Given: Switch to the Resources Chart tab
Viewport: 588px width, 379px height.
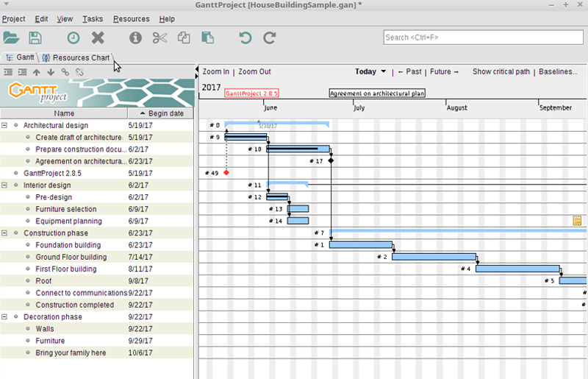Looking at the screenshot, I should pos(76,57).
